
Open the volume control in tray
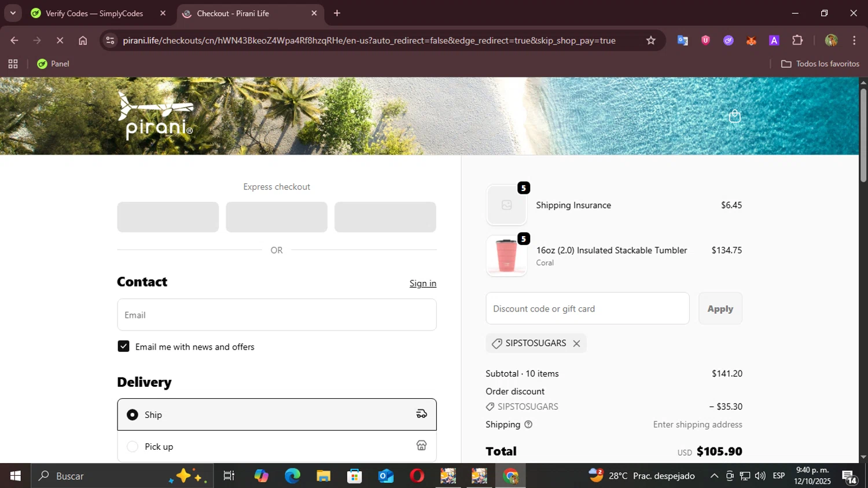pyautogui.click(x=760, y=476)
